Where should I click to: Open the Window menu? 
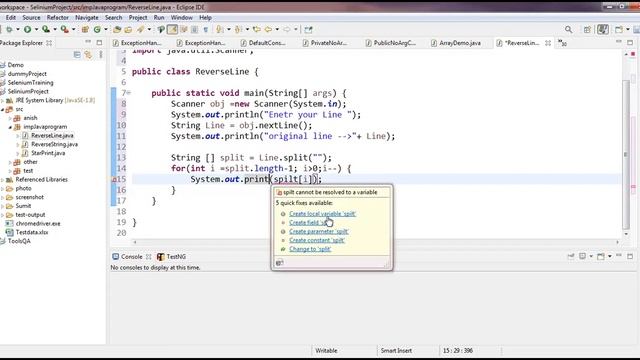tap(181, 18)
